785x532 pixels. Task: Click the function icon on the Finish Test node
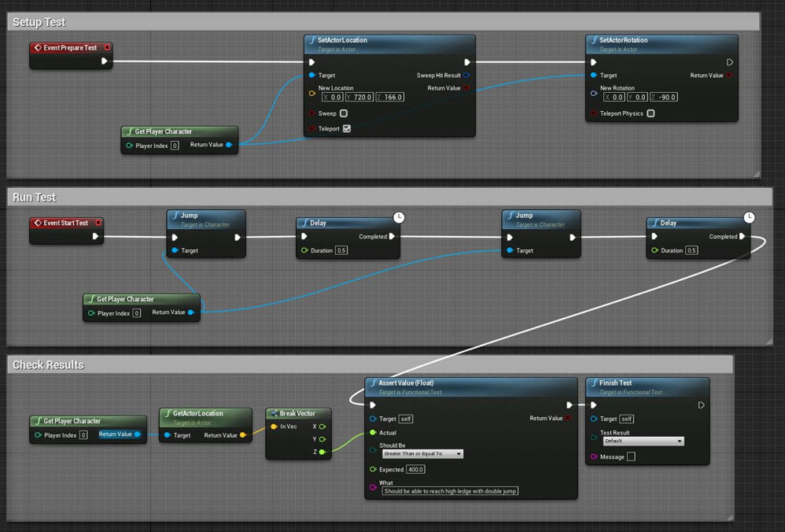coord(594,383)
